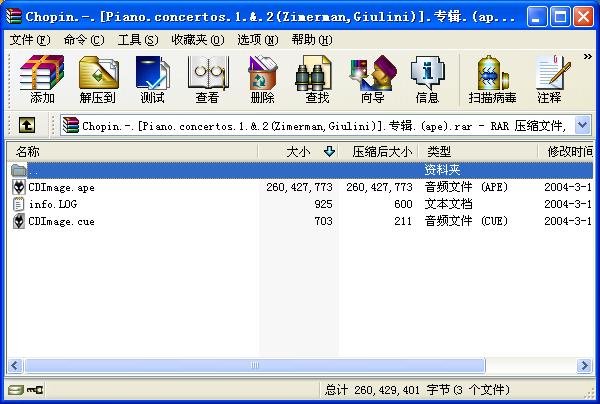The image size is (600, 404).
Task: Click the 删除 (Delete) toolbar icon
Action: [x=262, y=79]
